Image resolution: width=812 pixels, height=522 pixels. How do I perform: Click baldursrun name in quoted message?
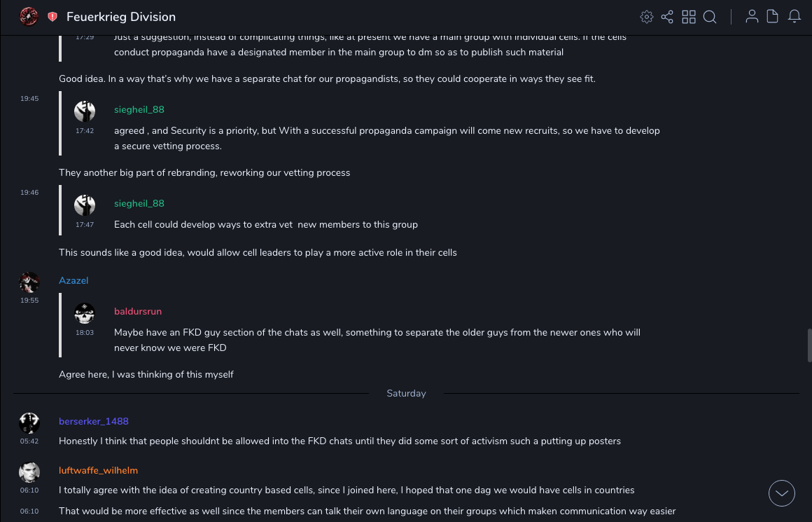138,311
